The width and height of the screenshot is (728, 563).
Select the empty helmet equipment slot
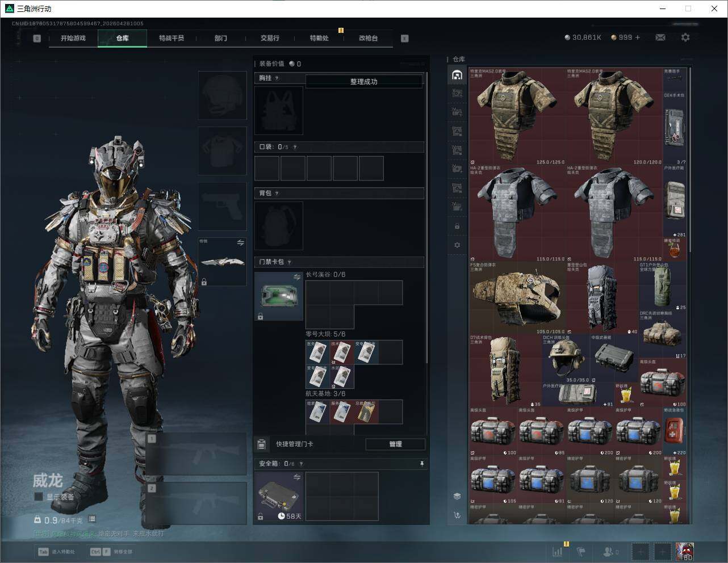(222, 95)
